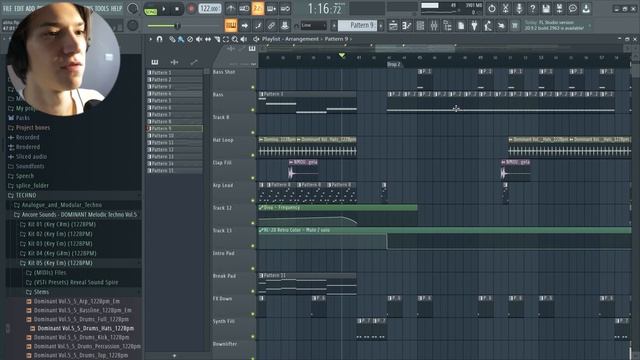Click the main pitch knob under the volume knob
The image size is (640, 360).
point(133,25)
